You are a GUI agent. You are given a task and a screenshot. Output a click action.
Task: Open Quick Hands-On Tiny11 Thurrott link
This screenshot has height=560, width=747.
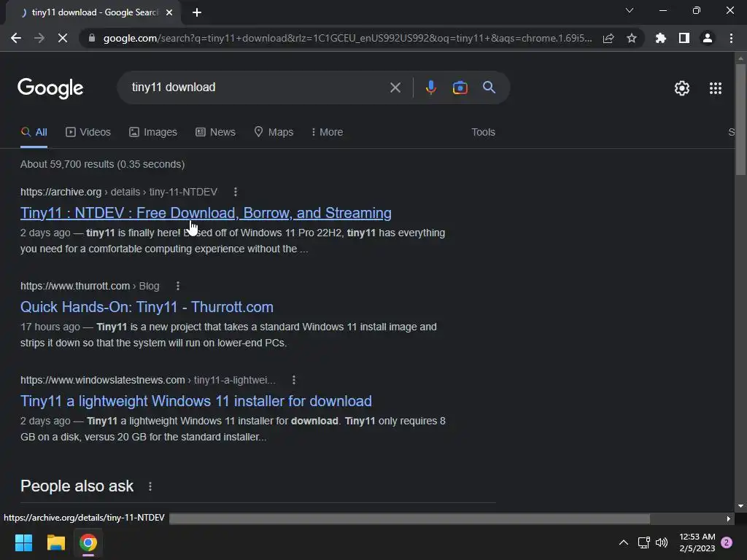point(147,307)
